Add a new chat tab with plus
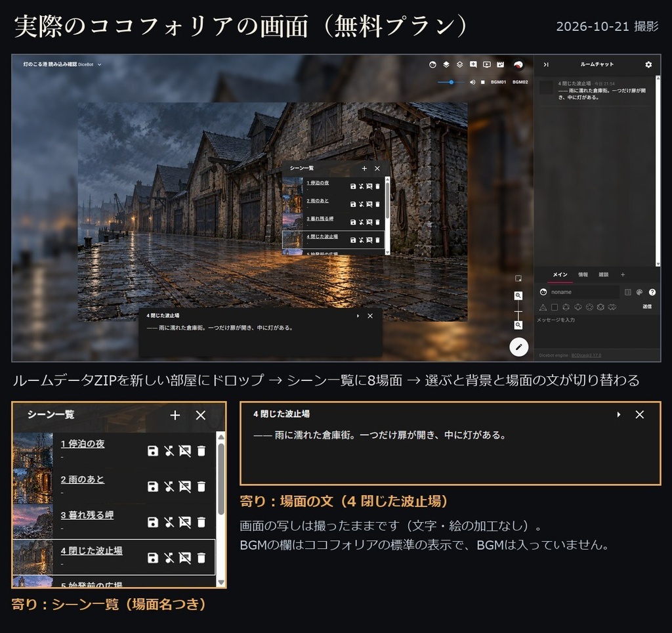Screen dimensions: 672x633 point(623,275)
